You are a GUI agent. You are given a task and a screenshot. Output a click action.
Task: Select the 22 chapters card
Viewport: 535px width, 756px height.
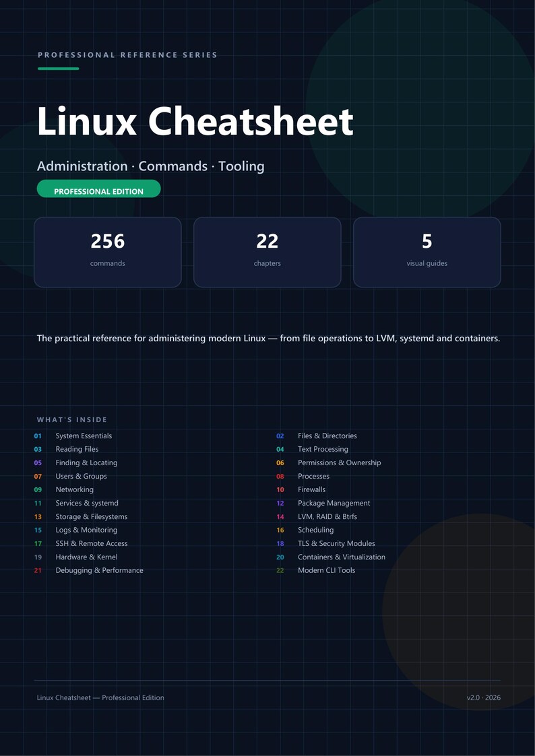267,252
